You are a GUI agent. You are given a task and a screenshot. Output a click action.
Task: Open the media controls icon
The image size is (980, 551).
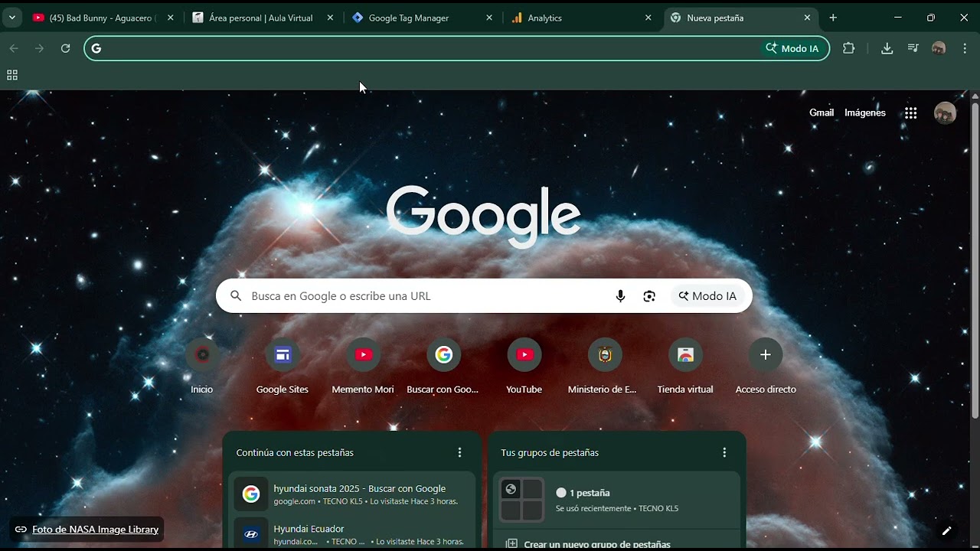click(913, 48)
